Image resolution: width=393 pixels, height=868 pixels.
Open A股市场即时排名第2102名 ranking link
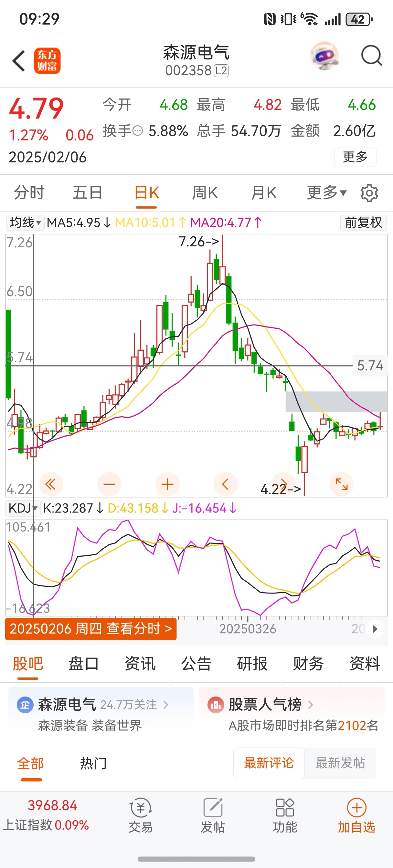(303, 726)
